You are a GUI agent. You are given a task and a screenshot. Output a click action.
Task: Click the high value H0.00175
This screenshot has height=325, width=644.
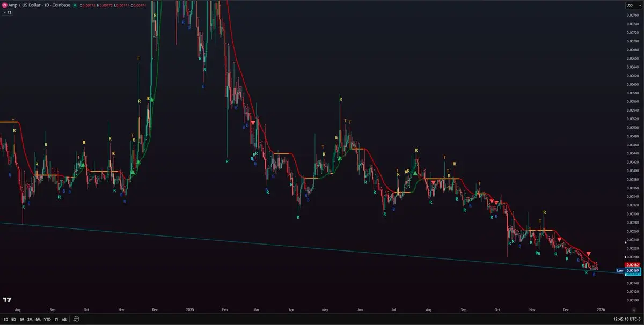105,5
